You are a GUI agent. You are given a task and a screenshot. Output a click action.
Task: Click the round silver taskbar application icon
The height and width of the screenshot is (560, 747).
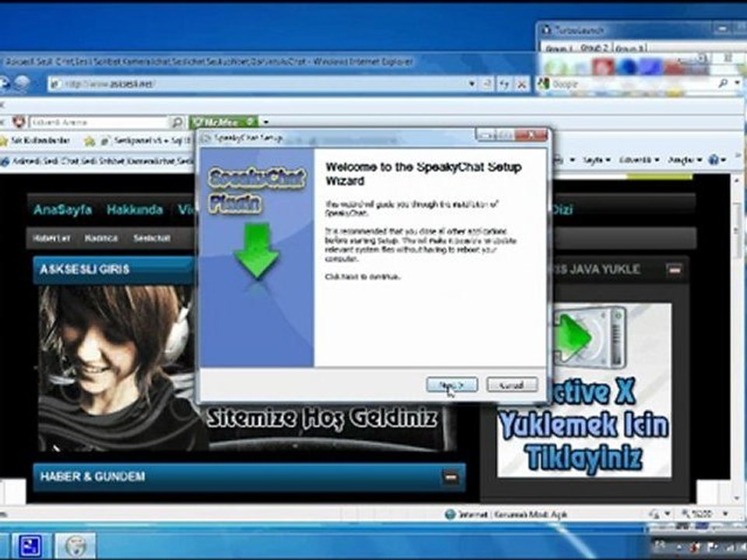click(x=75, y=546)
